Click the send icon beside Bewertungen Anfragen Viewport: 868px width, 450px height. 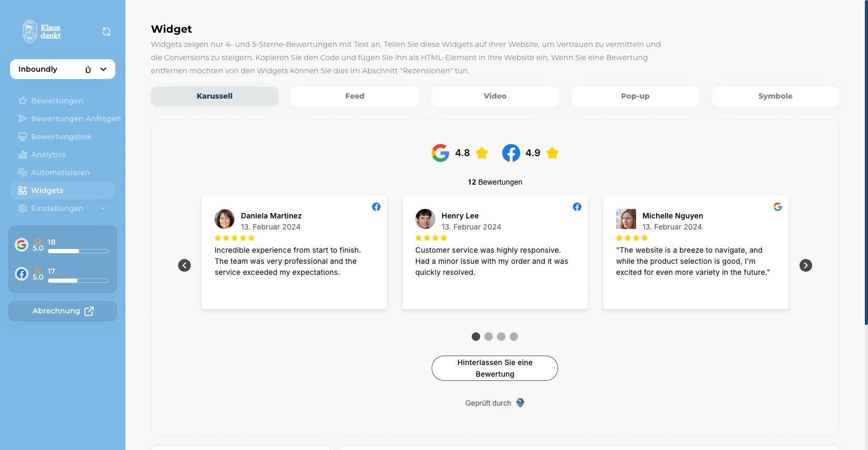coord(23,119)
